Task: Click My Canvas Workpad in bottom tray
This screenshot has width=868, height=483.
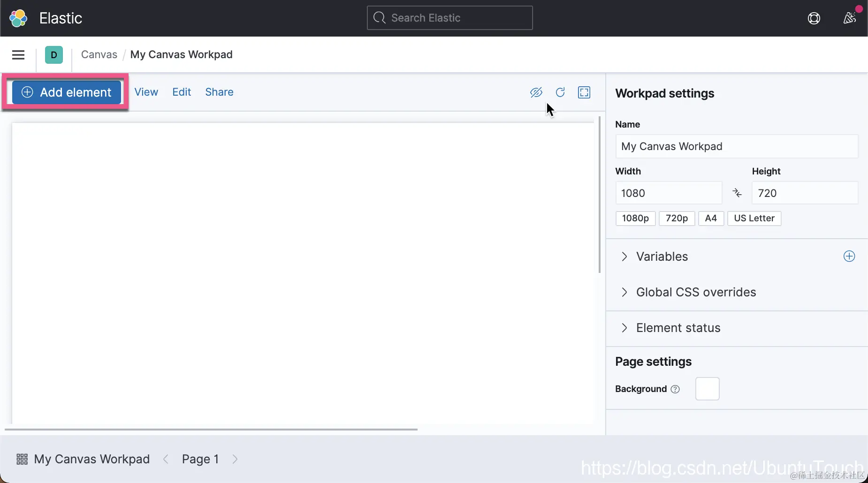Action: click(92, 459)
